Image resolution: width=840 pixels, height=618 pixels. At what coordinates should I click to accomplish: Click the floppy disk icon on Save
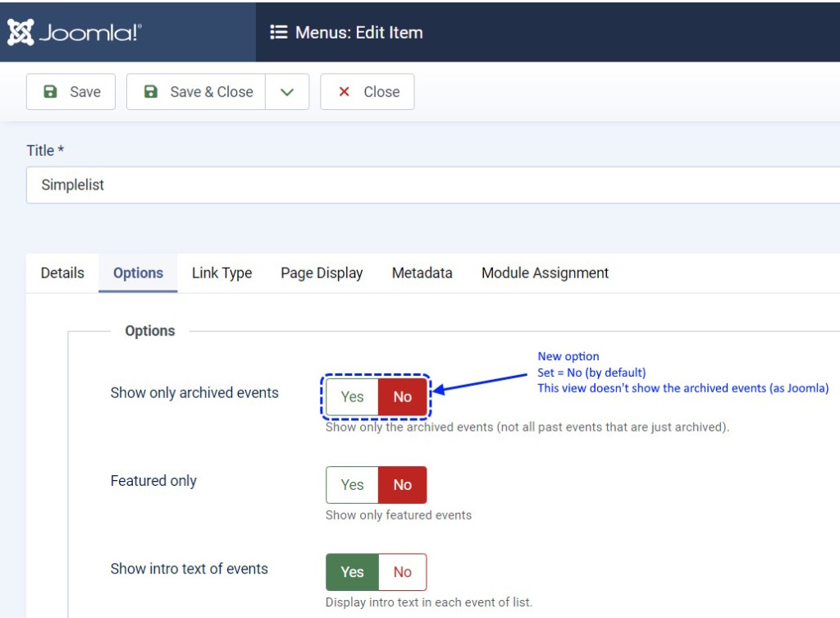point(50,92)
